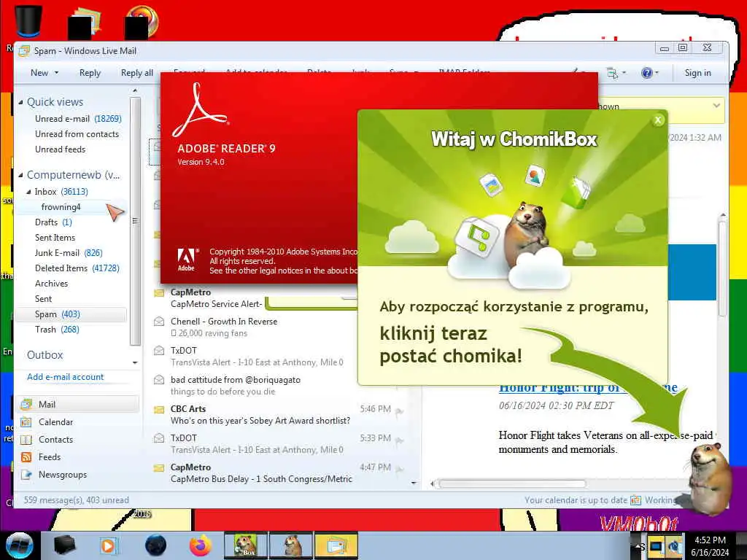Flag the CBC Arts message

tap(399, 411)
